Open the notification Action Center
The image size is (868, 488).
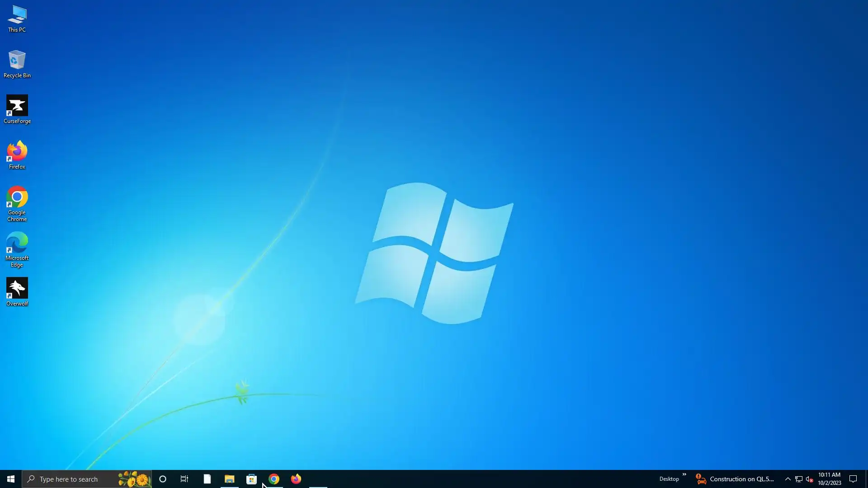click(853, 479)
